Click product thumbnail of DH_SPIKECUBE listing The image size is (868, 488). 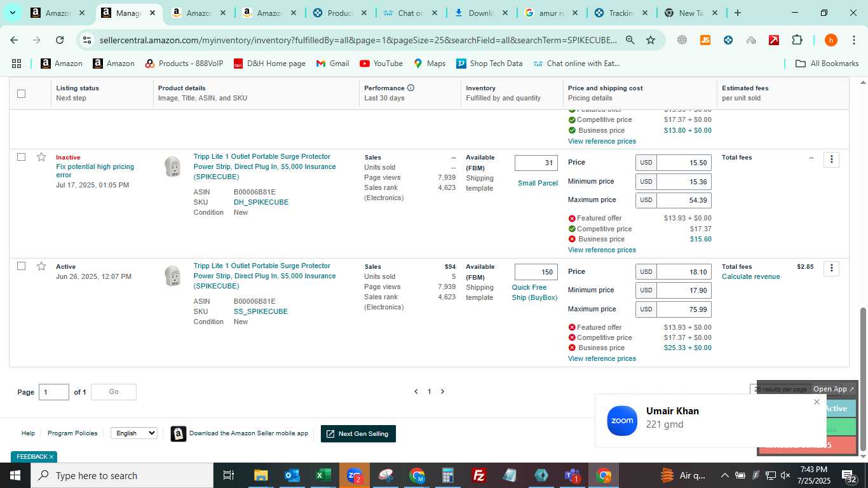tap(172, 166)
